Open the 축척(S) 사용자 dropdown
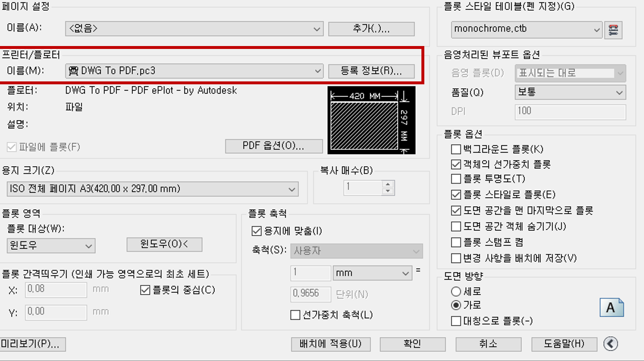Viewport: 644px width, 361px height. click(x=356, y=251)
